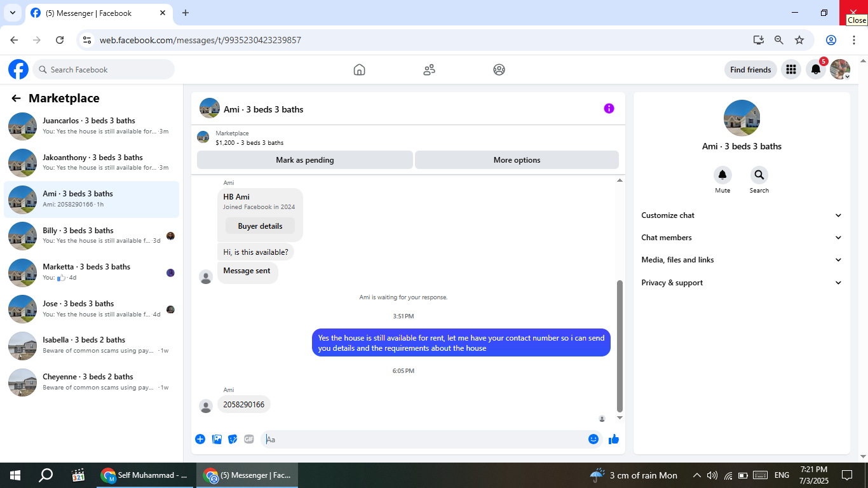Click the chat scrollbar thumb
The height and width of the screenshot is (488, 868).
click(x=620, y=346)
